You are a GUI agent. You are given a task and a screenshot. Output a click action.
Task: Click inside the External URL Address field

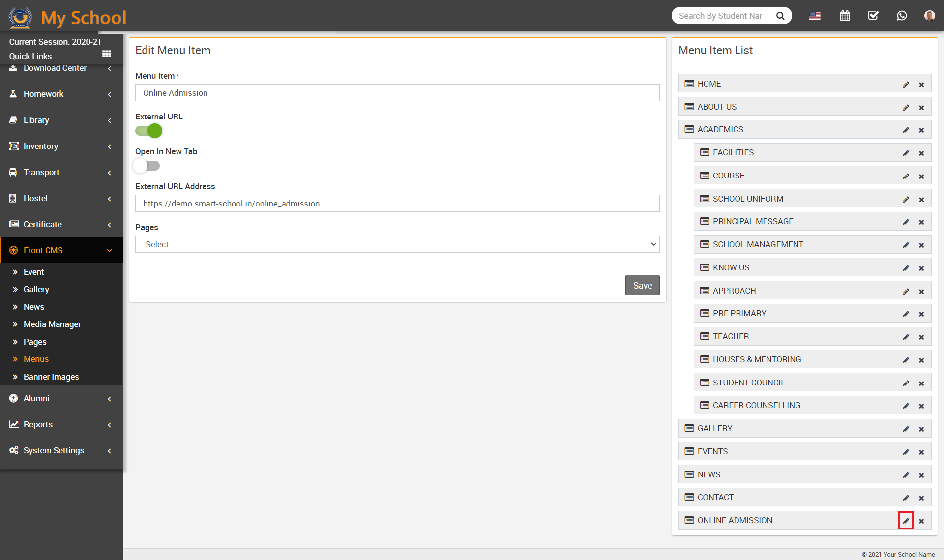click(x=397, y=203)
